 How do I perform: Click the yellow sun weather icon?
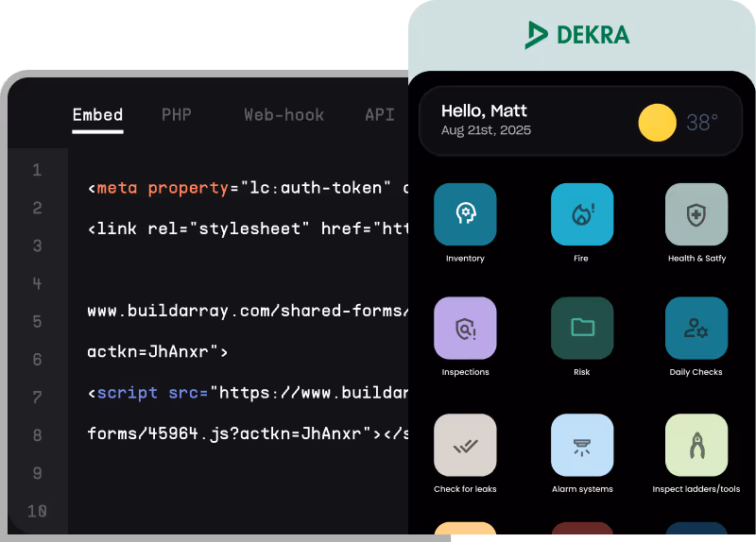tap(657, 123)
